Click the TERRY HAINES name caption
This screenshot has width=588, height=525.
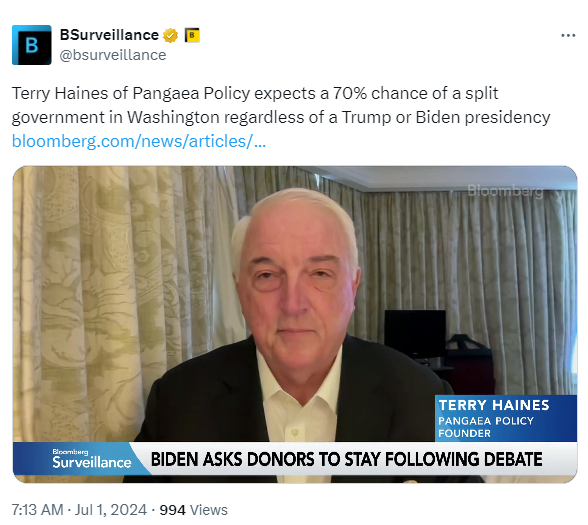(494, 405)
